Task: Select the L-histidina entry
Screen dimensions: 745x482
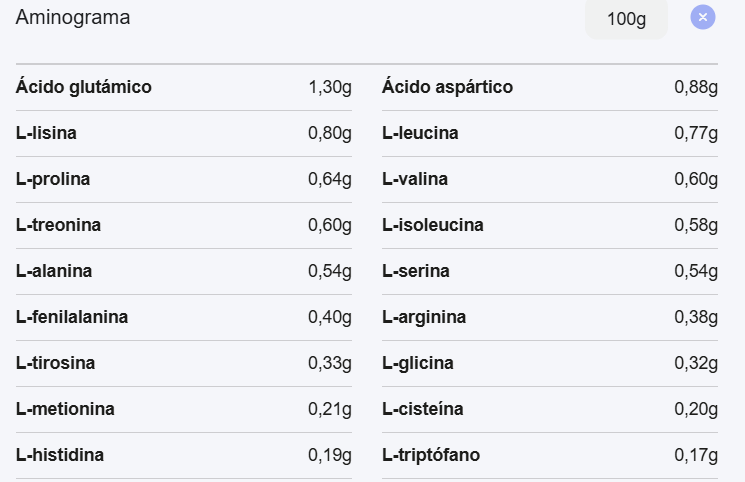Action: pyautogui.click(x=184, y=455)
